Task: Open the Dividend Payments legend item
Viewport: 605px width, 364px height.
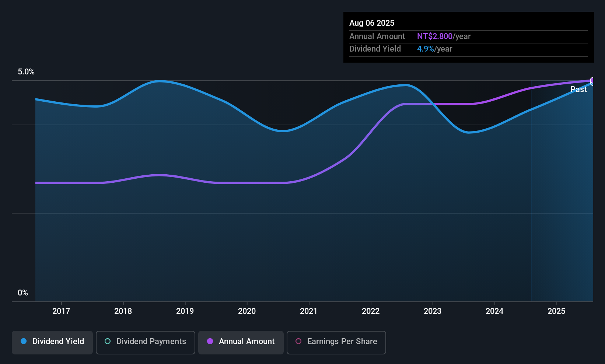Action: (145, 342)
